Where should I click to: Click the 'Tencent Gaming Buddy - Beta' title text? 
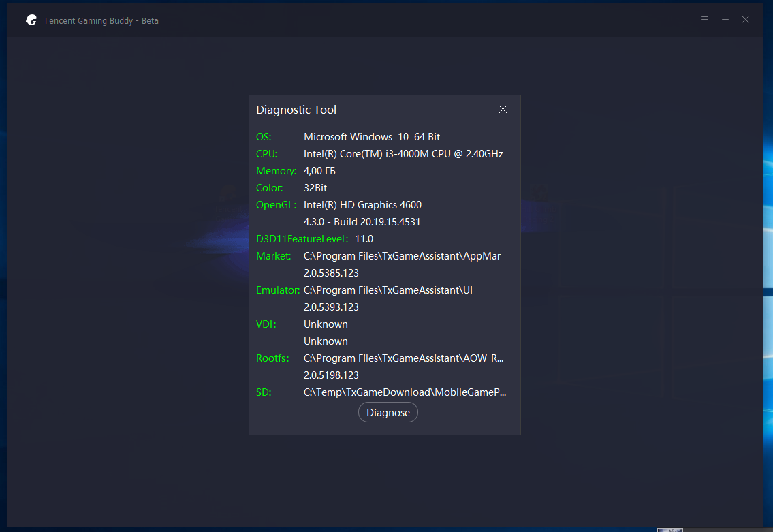[x=101, y=20]
